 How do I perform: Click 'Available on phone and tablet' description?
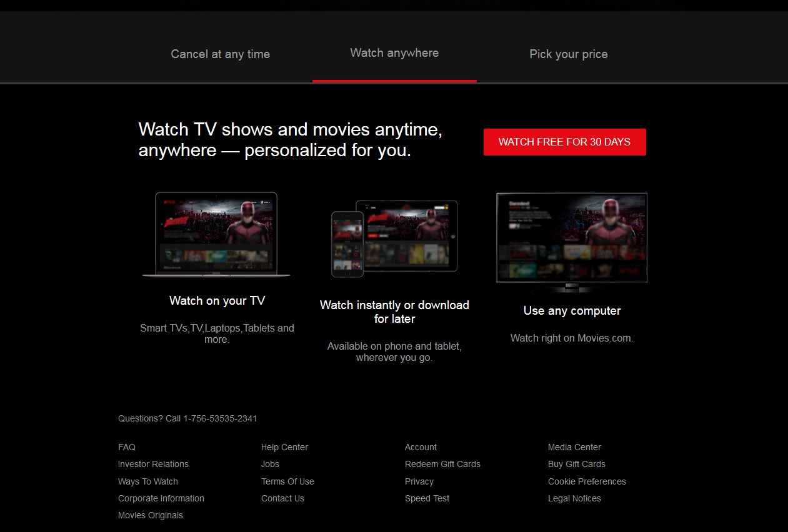pyautogui.click(x=394, y=352)
